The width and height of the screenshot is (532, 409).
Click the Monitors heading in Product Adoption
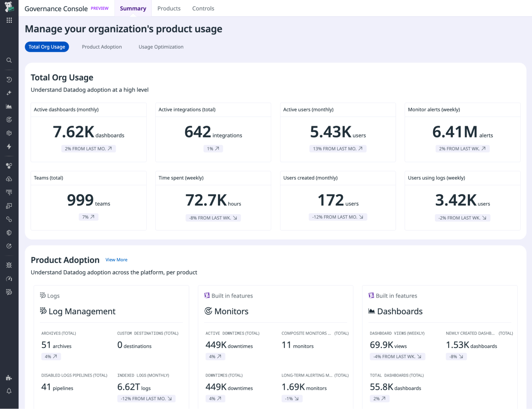click(x=231, y=311)
